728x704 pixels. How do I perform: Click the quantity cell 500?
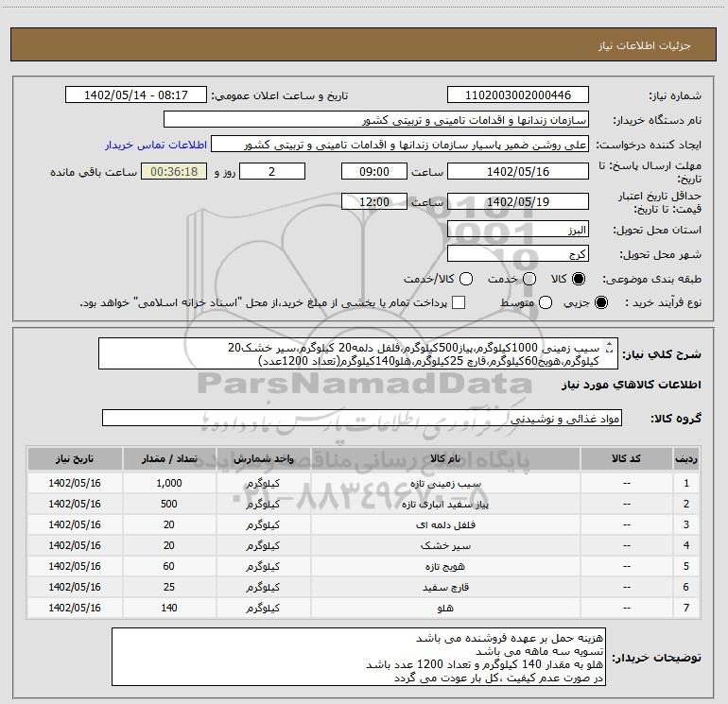[x=169, y=504]
